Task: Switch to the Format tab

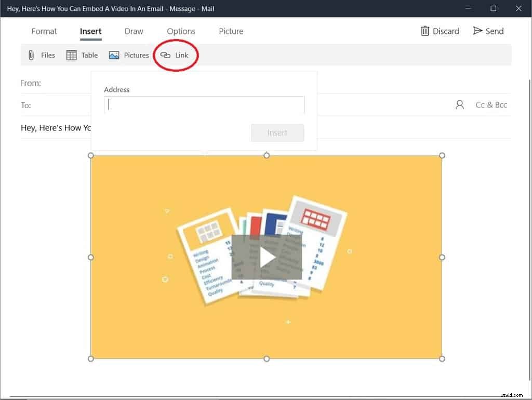Action: (x=44, y=31)
